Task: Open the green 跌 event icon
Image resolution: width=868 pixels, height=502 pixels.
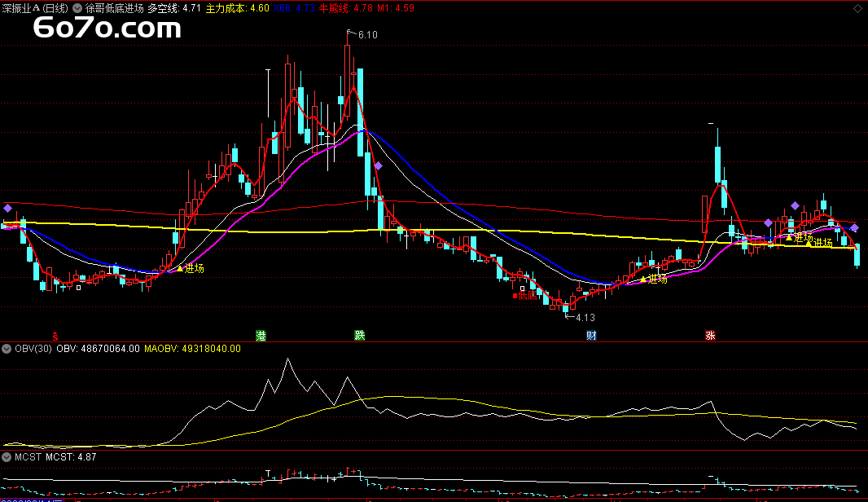Action: [360, 335]
